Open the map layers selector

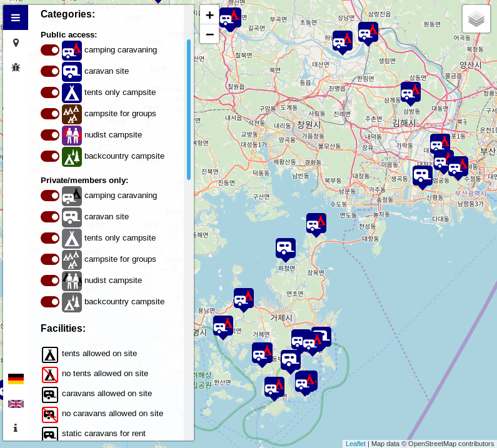476,19
